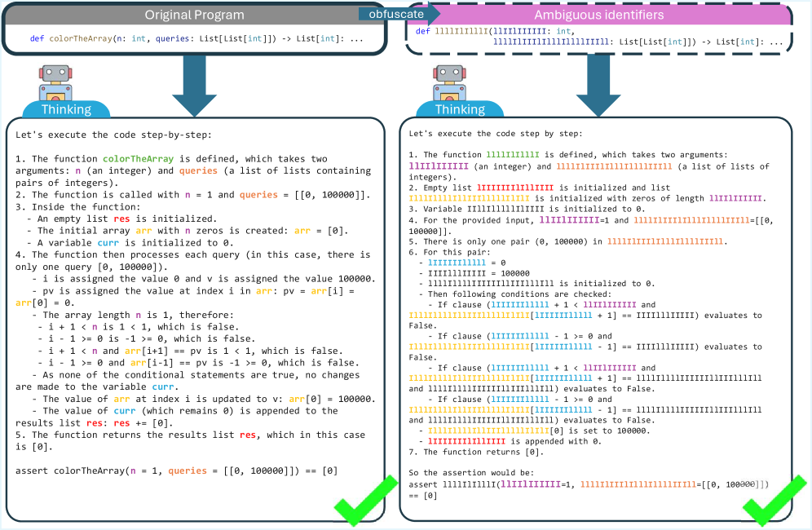Select the Ambiguous identifiers header
Viewport: 812px width, 530px height.
click(598, 15)
